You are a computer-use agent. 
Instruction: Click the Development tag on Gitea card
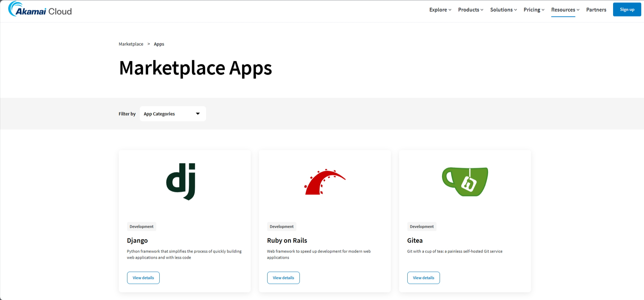tap(422, 226)
